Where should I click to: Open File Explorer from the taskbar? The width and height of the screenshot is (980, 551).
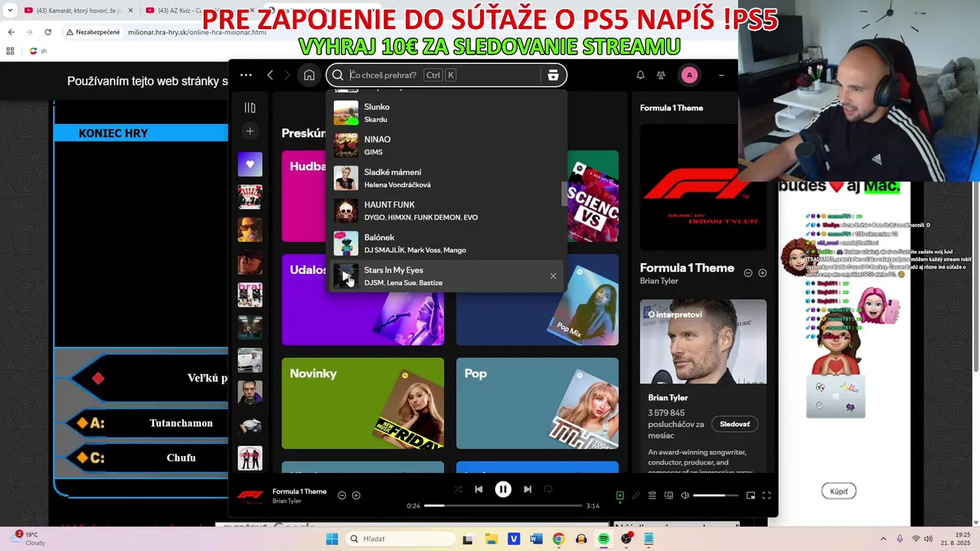coord(491,539)
